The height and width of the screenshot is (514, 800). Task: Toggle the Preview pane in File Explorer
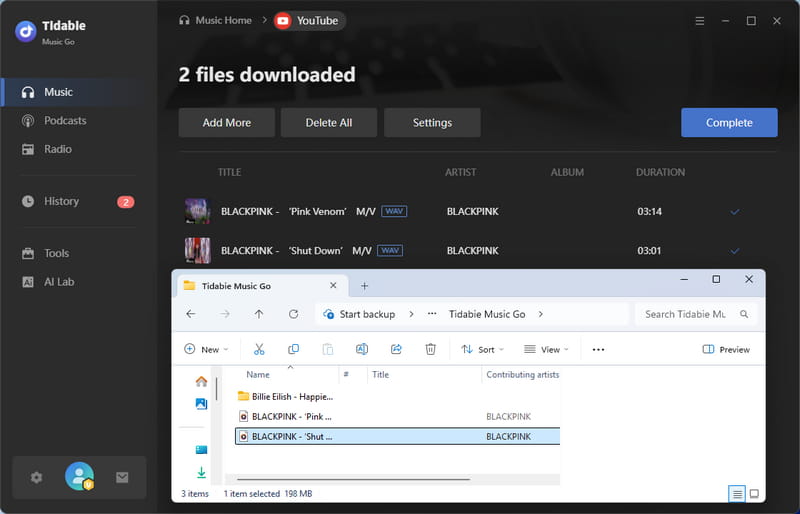726,350
